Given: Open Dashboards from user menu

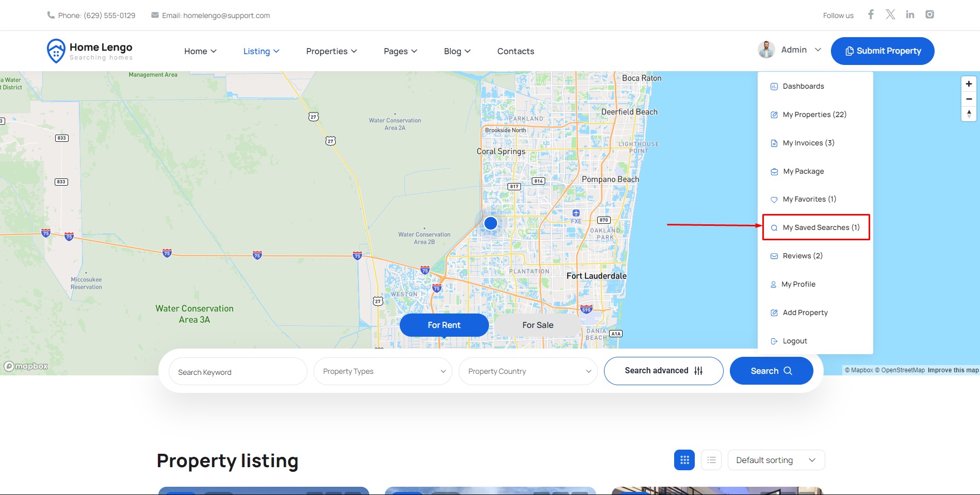Looking at the screenshot, I should [x=803, y=86].
